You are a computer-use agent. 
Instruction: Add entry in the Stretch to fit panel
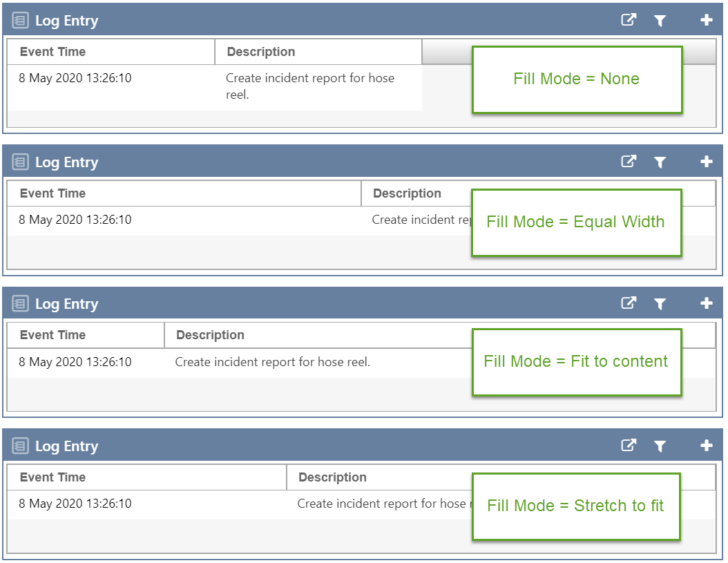pyautogui.click(x=706, y=446)
